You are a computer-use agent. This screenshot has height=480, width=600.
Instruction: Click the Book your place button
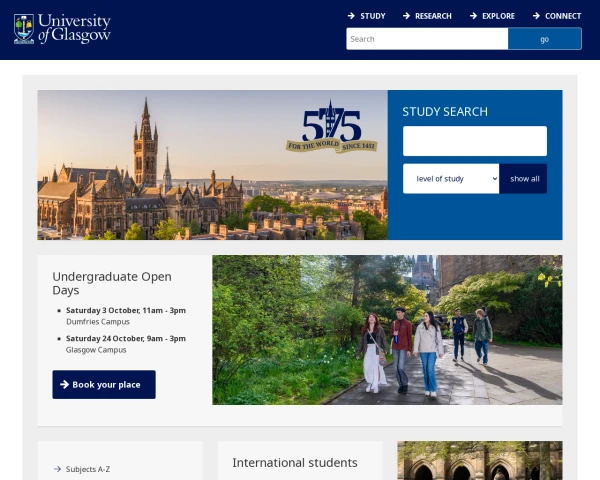point(104,384)
